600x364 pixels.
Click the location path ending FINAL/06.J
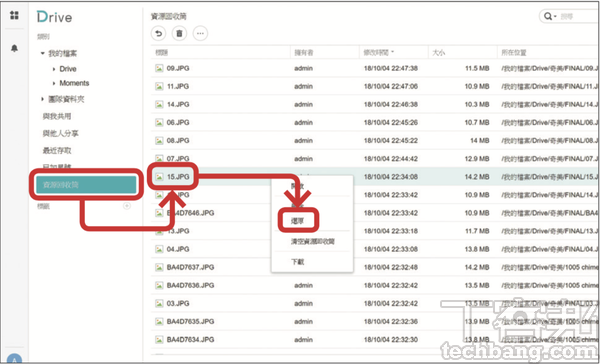tap(549, 122)
